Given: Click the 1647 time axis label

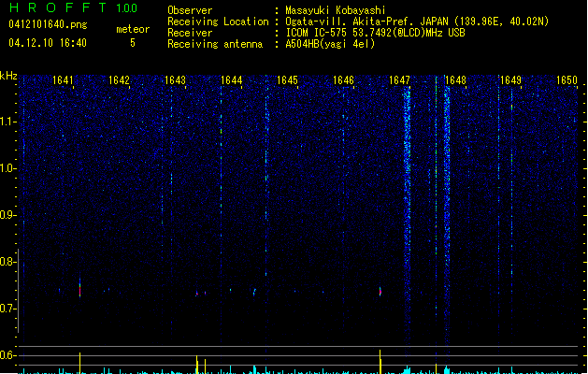Looking at the screenshot, I should (399, 80).
